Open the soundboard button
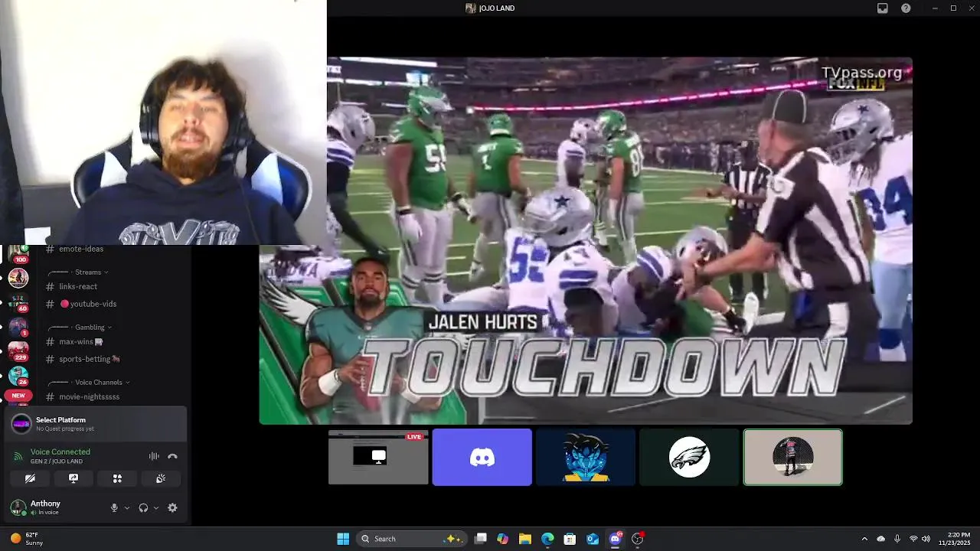Screen dimensions: 980x551 click(161, 478)
